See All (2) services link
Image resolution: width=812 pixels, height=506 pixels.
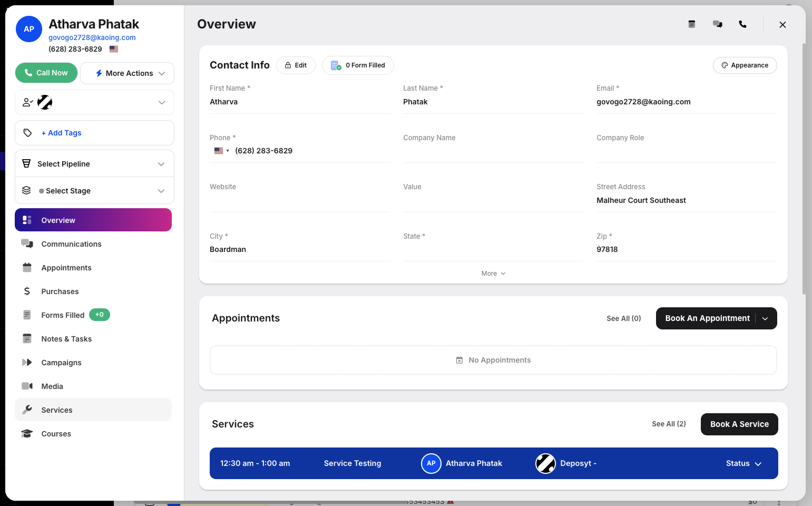click(x=669, y=424)
